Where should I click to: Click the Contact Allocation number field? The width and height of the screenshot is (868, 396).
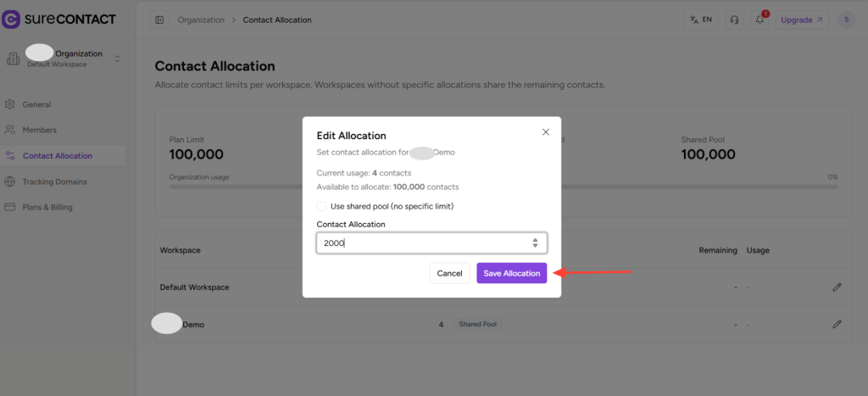click(424, 243)
